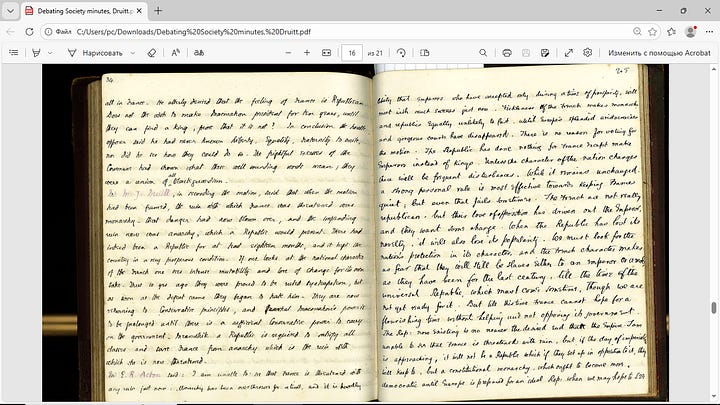Viewport: 720px width, 405px height.
Task: Open the browser profile menu
Action: click(691, 32)
